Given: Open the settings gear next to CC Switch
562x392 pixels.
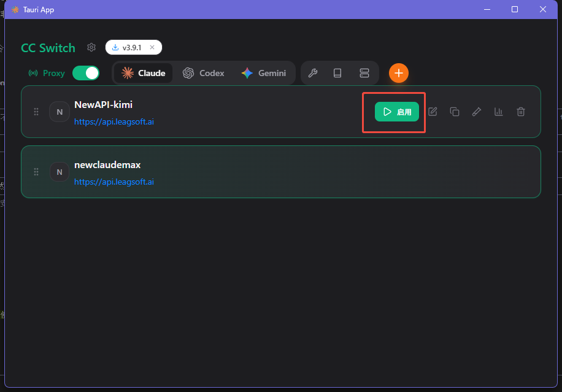Looking at the screenshot, I should (91, 47).
